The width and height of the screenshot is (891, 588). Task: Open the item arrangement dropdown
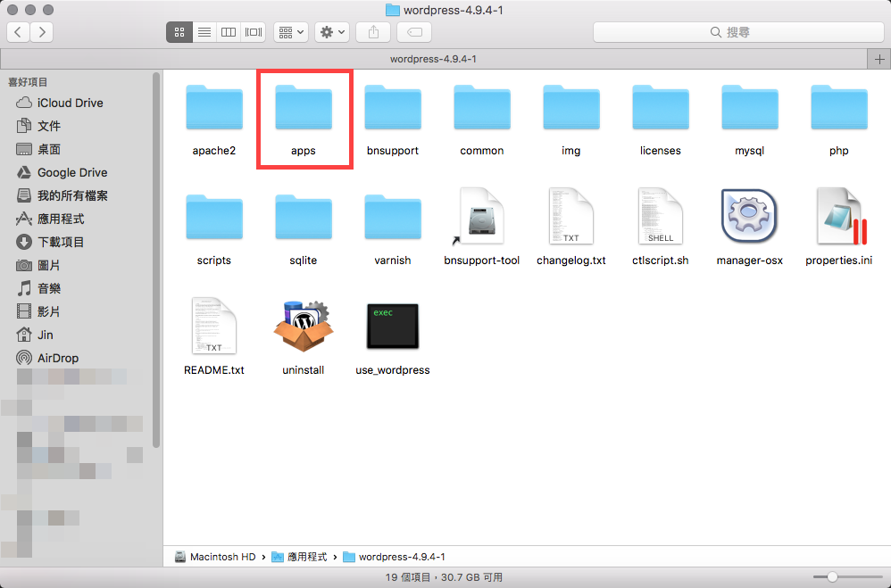(x=291, y=32)
